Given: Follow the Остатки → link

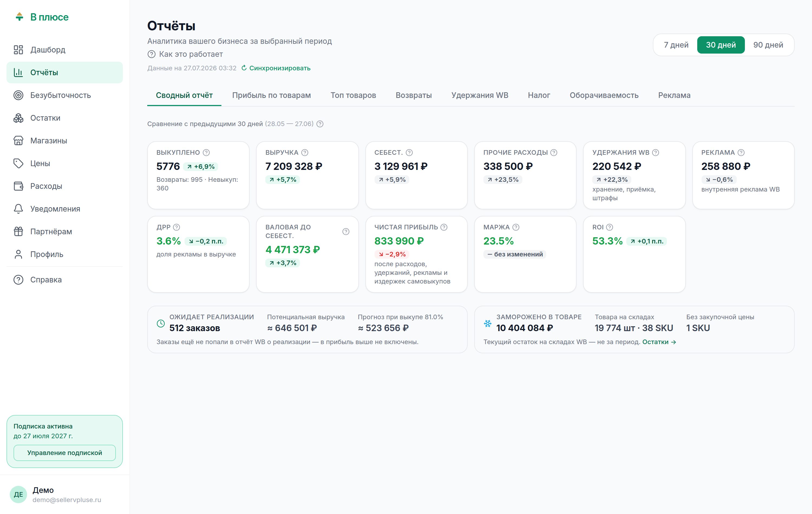Looking at the screenshot, I should tap(659, 342).
